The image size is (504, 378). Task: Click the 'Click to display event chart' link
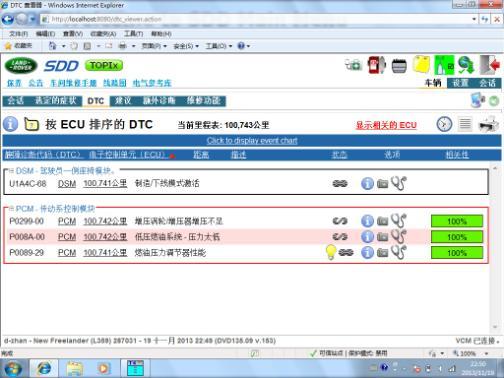tap(252, 141)
